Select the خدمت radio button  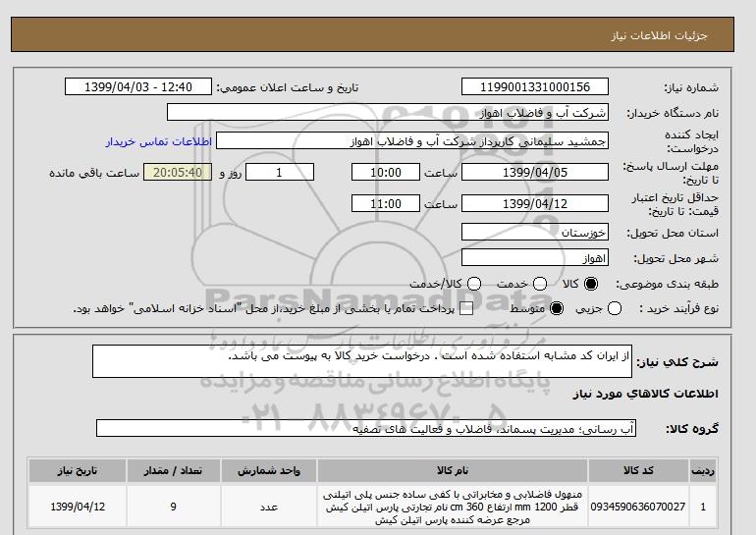click(x=540, y=284)
